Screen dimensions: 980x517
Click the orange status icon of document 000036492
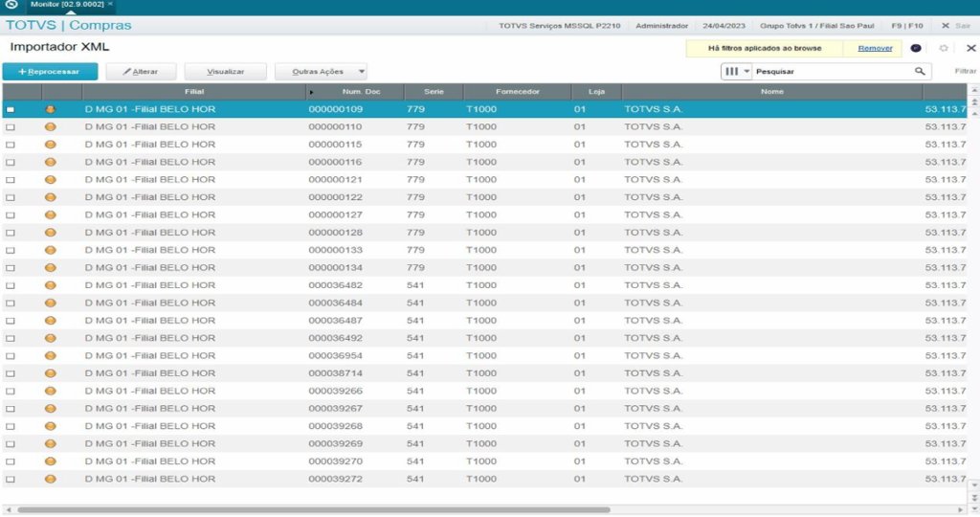(x=51, y=338)
